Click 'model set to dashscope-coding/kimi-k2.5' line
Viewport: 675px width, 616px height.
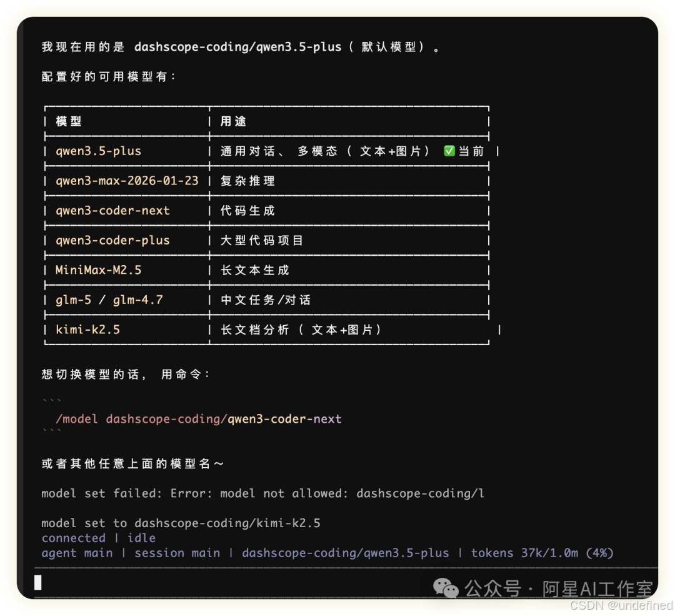coord(181,523)
